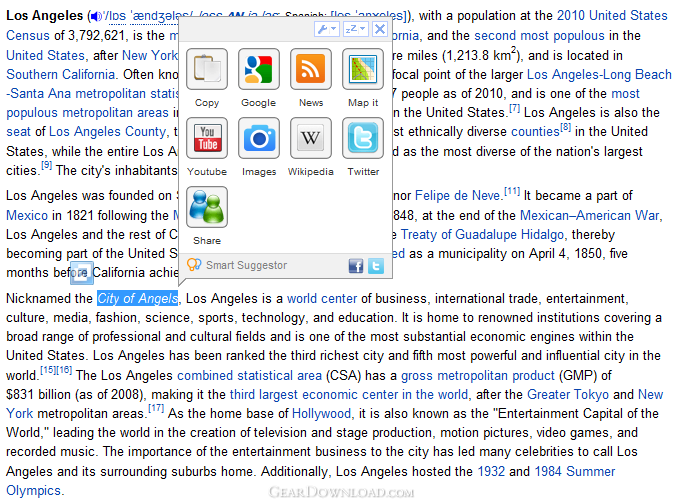Open footnote reference [17]
The height and width of the screenshot is (500, 682).
pos(156,408)
